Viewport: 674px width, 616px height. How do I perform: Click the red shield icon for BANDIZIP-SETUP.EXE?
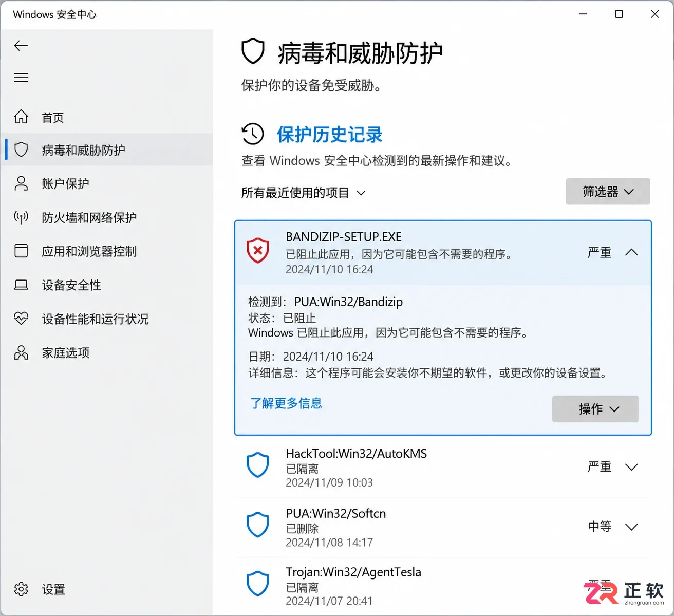point(258,251)
